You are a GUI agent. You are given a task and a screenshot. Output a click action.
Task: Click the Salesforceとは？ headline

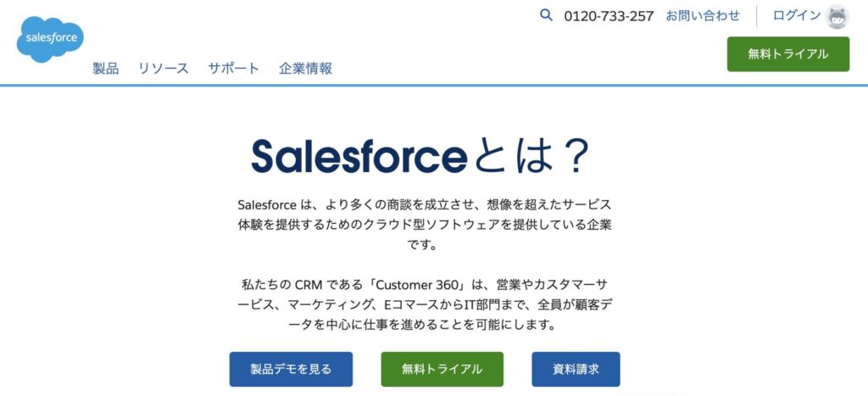click(x=420, y=157)
